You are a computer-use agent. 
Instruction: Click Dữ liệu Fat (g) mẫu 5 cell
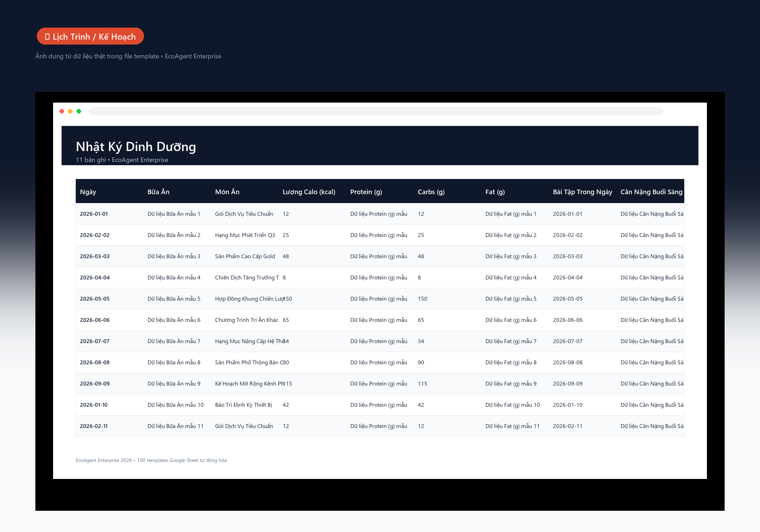coord(511,299)
